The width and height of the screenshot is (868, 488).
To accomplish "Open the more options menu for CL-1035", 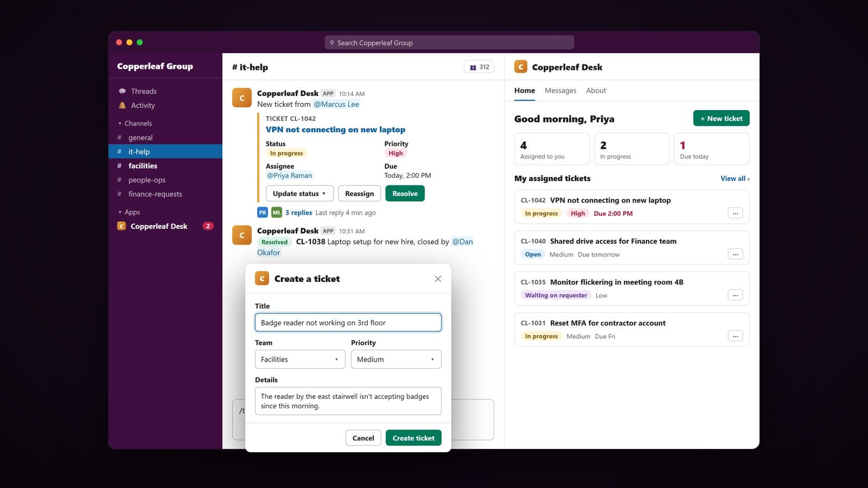I will 735,296.
